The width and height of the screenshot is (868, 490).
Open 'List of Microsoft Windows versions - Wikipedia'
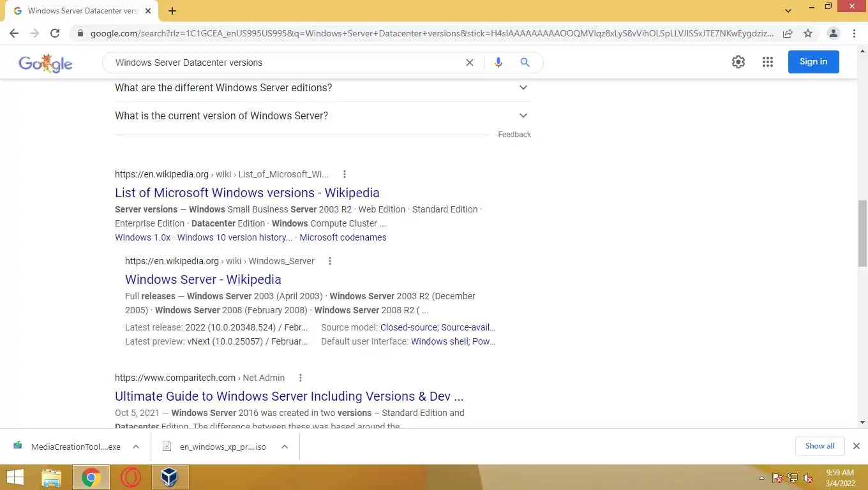(x=247, y=193)
